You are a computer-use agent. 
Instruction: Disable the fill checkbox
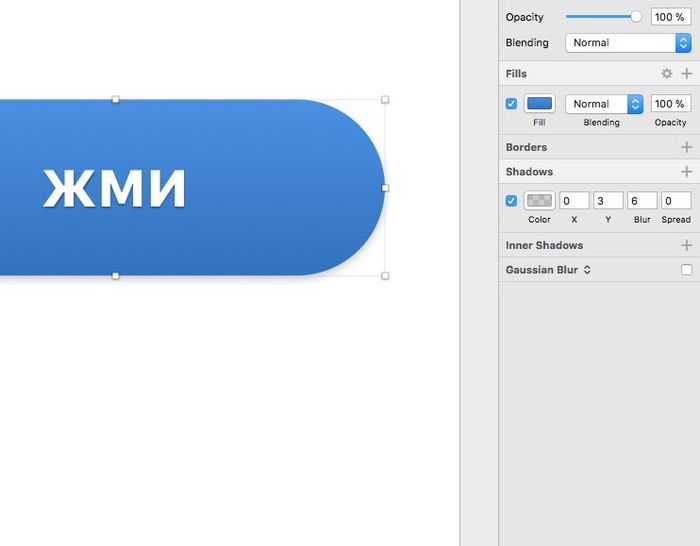click(x=512, y=104)
